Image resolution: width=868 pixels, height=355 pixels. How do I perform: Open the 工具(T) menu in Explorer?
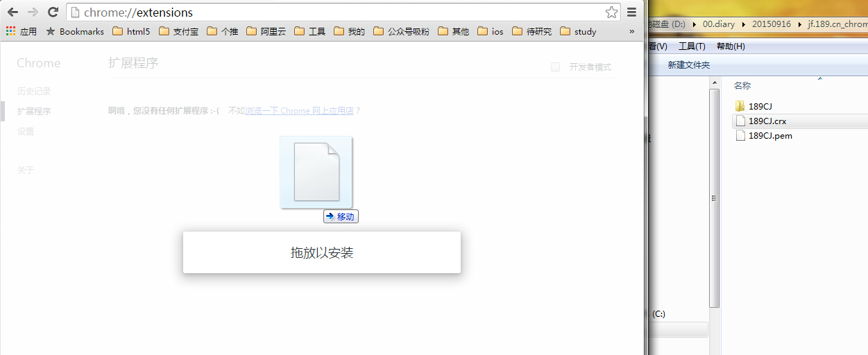(692, 46)
